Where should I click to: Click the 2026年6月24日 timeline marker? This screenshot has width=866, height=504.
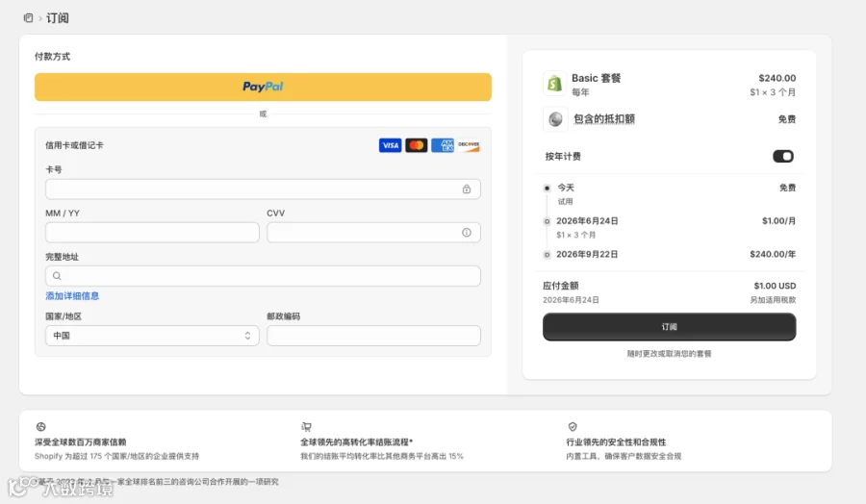547,221
